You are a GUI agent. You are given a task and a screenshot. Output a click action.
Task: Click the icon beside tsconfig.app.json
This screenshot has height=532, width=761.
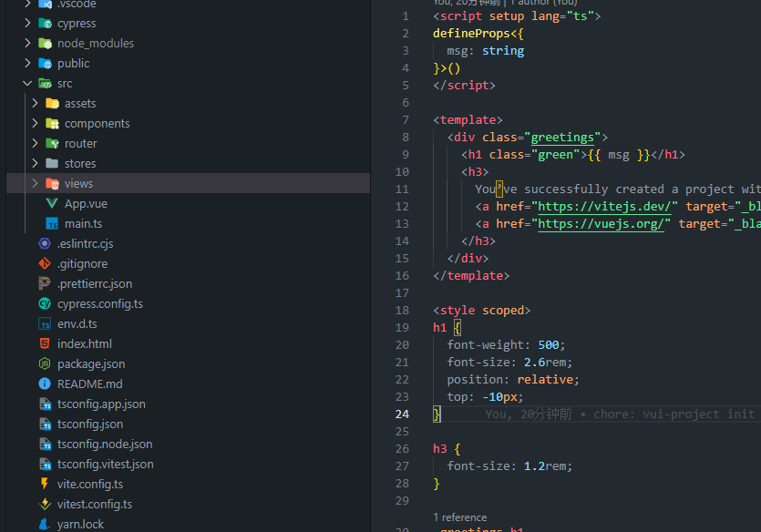click(x=46, y=404)
